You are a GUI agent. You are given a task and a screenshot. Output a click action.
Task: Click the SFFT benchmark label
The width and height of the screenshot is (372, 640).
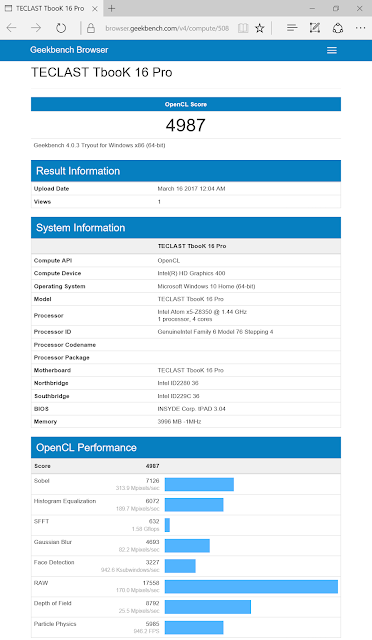[x=42, y=521]
